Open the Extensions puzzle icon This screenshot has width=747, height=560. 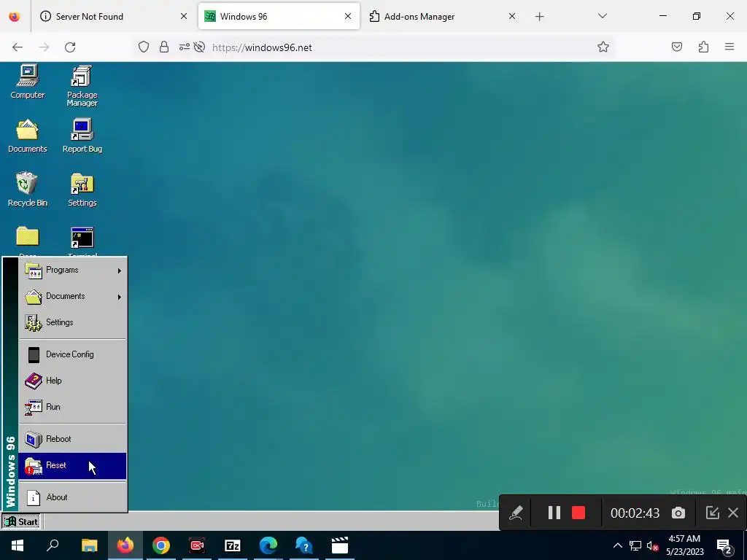[x=703, y=47]
